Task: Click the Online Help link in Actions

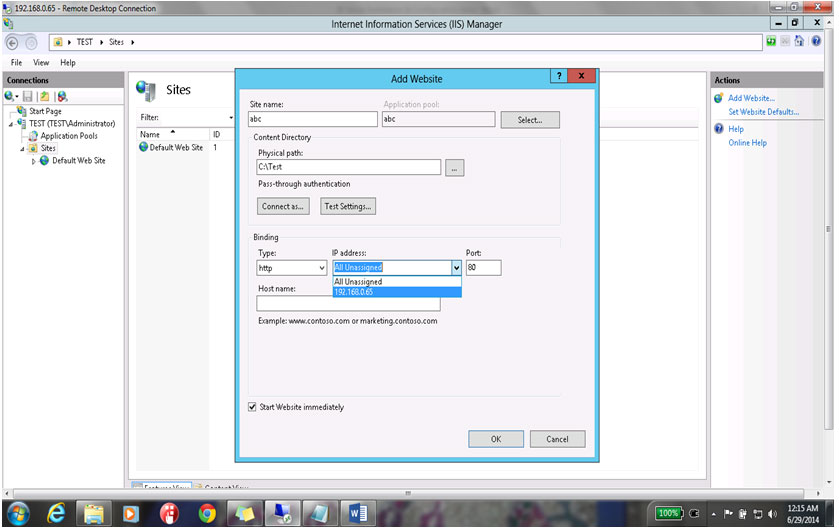Action: (x=748, y=143)
